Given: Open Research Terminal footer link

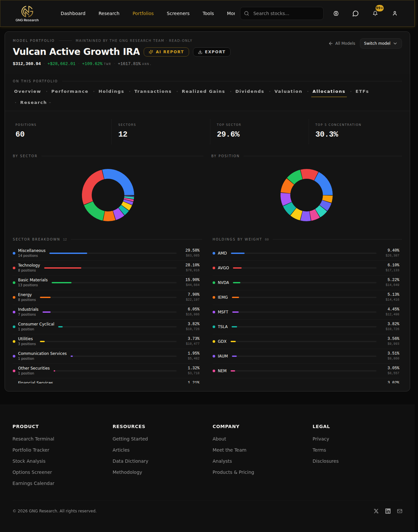Looking at the screenshot, I should [33, 439].
